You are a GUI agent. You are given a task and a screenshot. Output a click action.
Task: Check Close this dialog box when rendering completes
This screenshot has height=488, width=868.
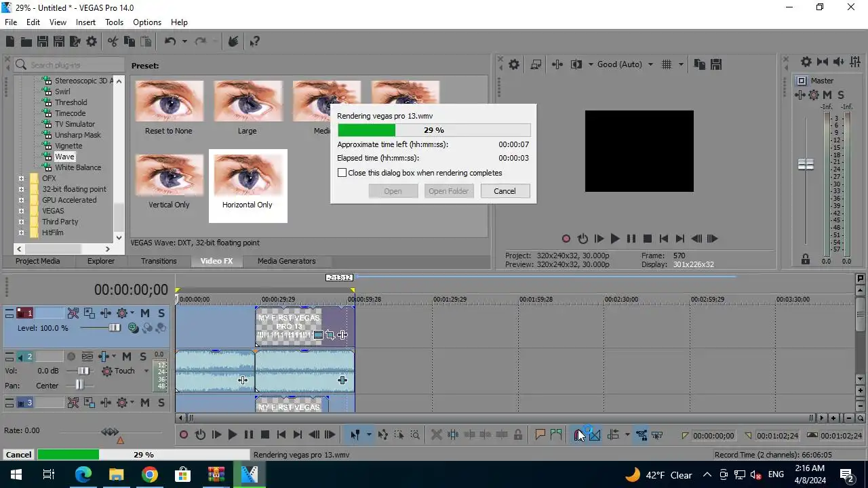click(342, 173)
